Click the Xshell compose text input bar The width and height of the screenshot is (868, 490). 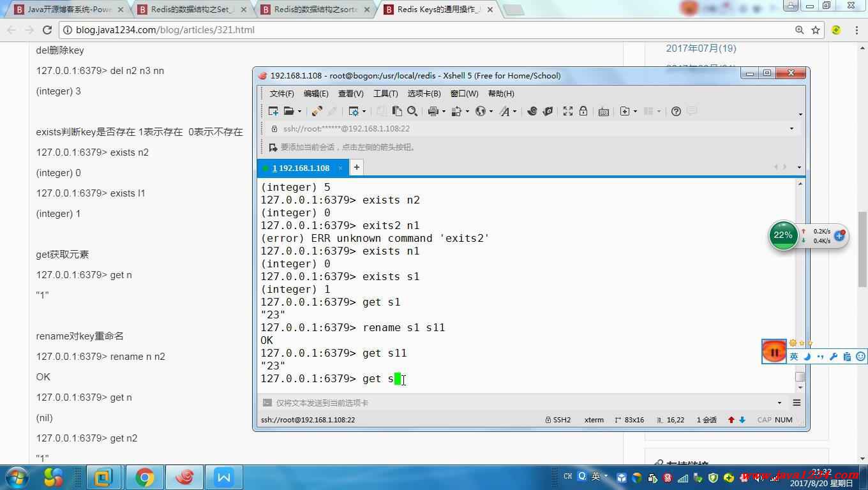tap(523, 403)
